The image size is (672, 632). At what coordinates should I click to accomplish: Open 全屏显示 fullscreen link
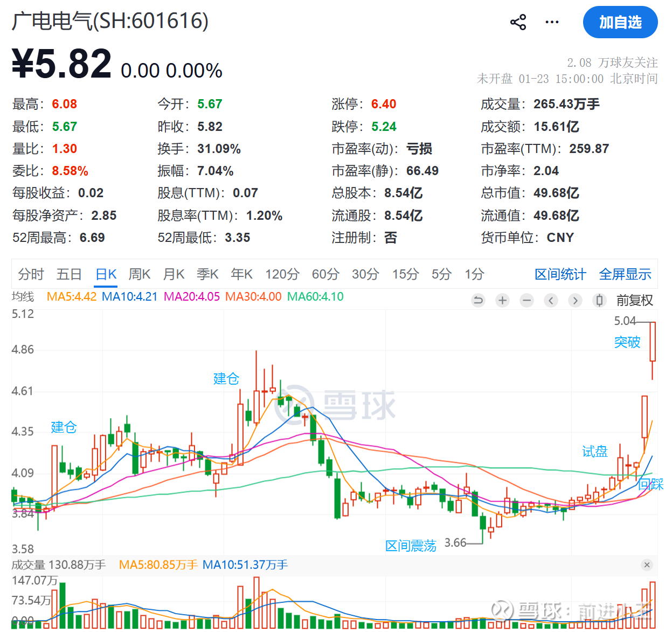pyautogui.click(x=625, y=274)
